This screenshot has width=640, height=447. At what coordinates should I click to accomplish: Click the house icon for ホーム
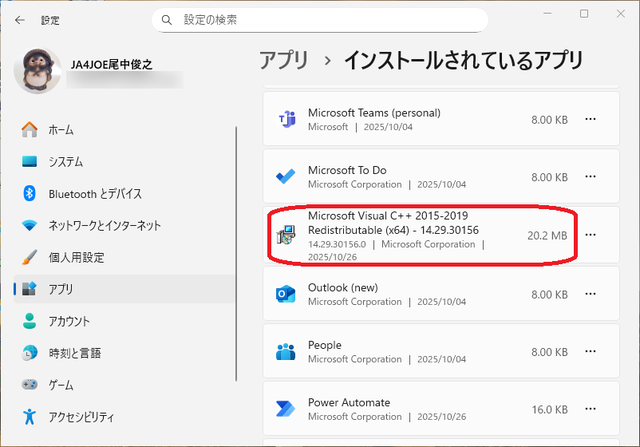click(x=29, y=129)
